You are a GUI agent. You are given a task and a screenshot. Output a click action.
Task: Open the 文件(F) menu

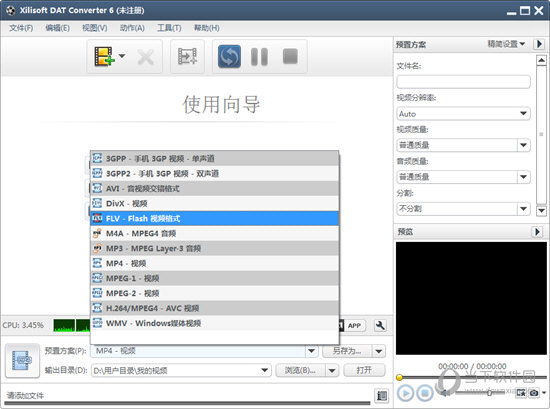pyautogui.click(x=21, y=28)
